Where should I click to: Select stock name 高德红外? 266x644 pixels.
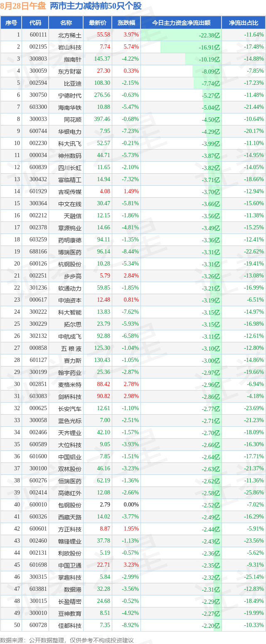point(70,493)
